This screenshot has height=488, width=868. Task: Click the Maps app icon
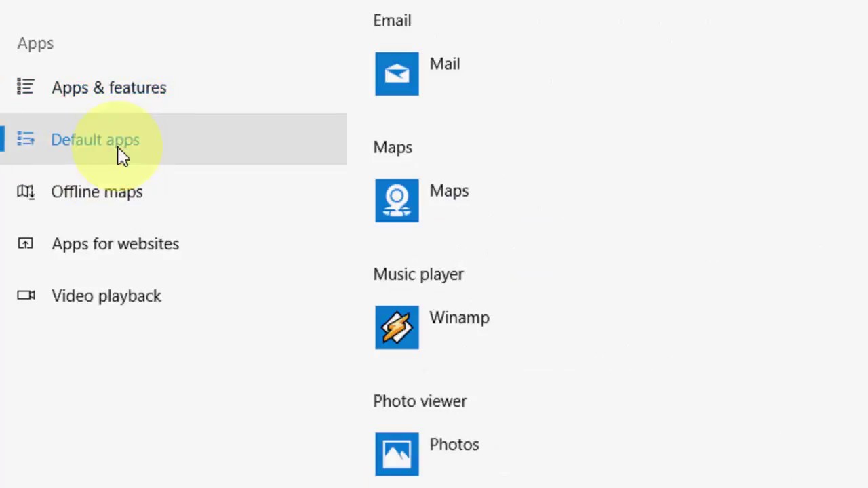[397, 200]
